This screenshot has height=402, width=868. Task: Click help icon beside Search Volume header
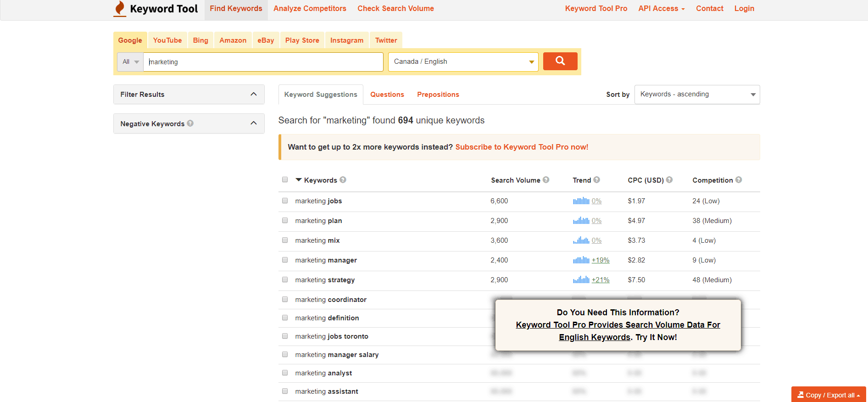[x=546, y=180]
